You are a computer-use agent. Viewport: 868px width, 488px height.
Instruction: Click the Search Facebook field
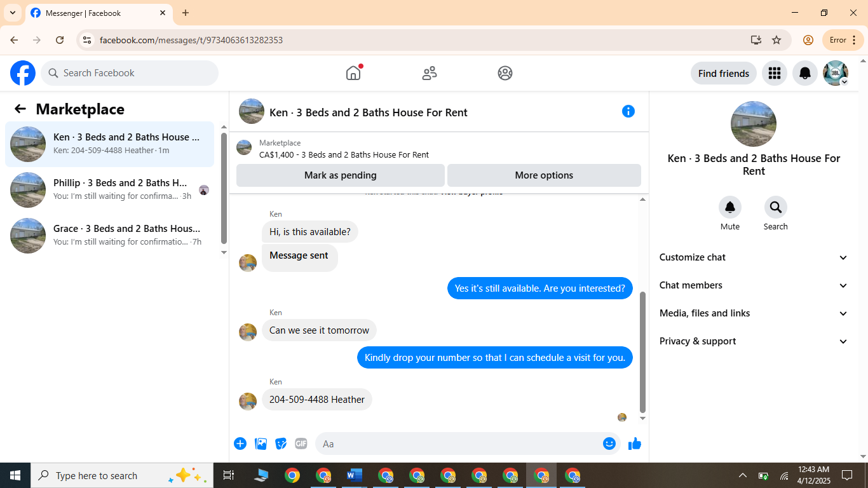(130, 73)
